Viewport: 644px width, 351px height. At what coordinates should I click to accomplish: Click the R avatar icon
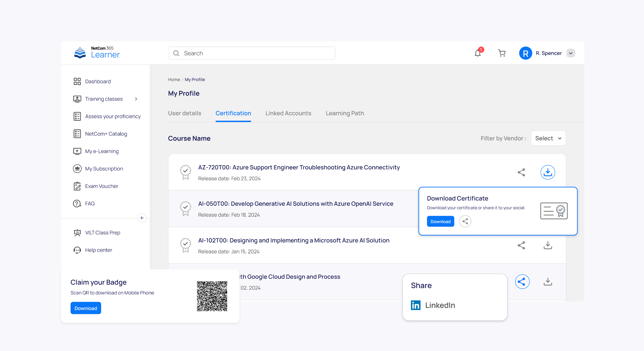click(x=525, y=53)
